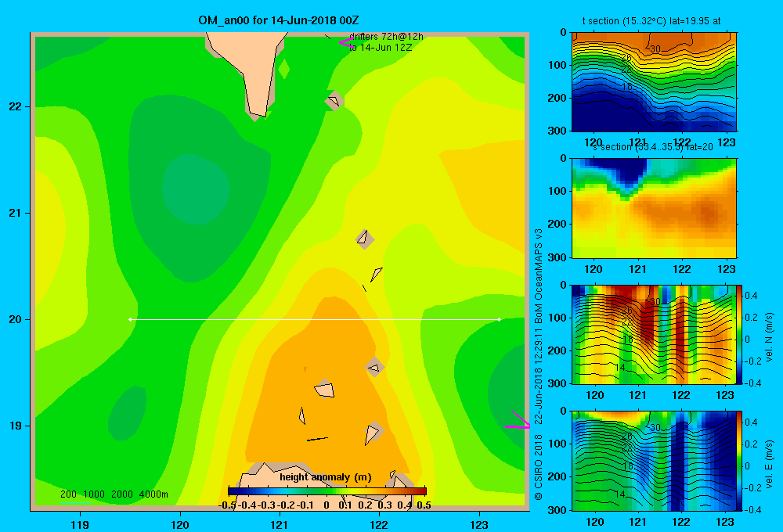Click the southern tip of Taiwan landmass

point(258,111)
